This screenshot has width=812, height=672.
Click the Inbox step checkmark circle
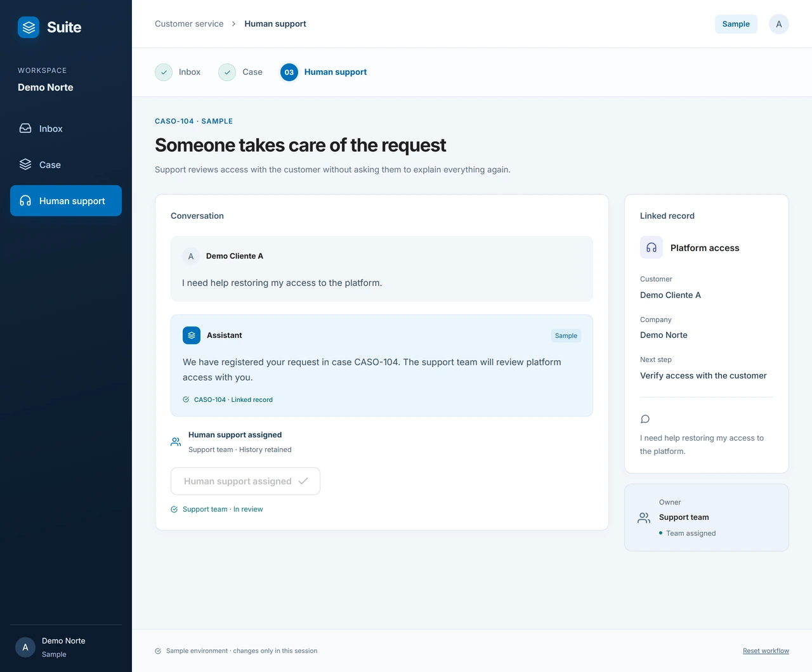click(x=164, y=72)
